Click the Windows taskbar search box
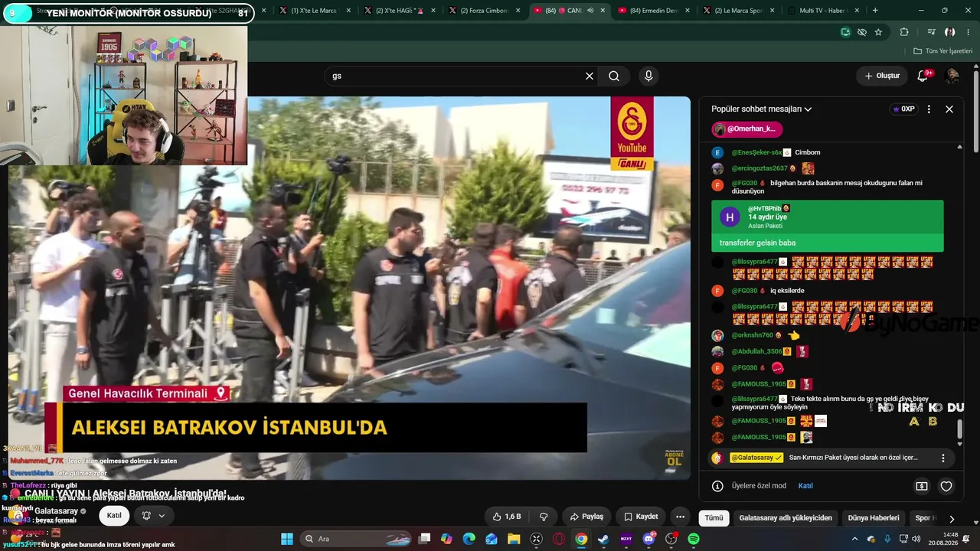This screenshot has width=980, height=551. [x=356, y=539]
